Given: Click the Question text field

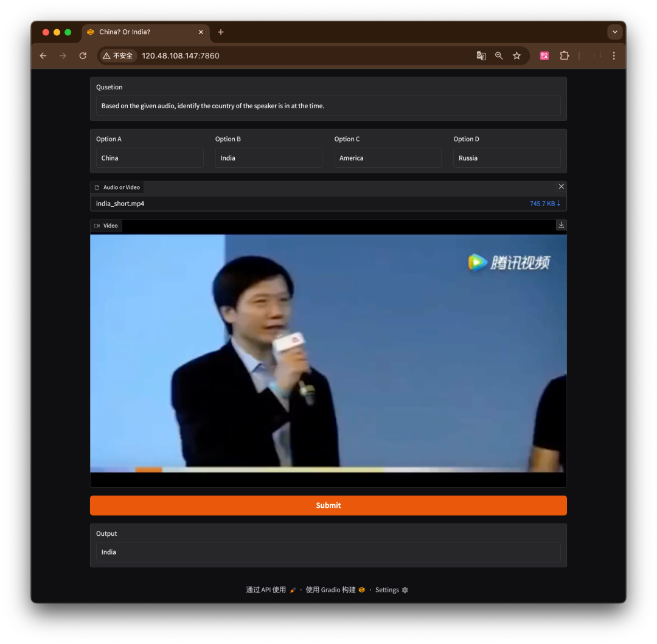Looking at the screenshot, I should click(328, 106).
